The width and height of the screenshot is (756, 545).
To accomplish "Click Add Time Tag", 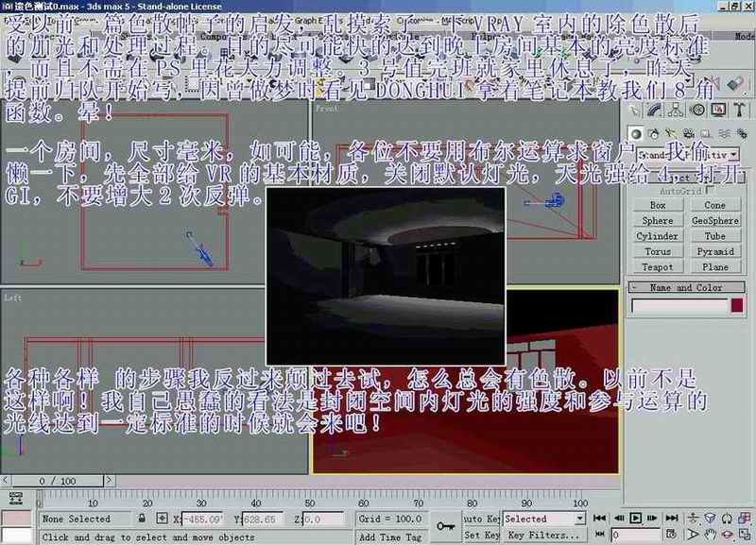I will click(390, 536).
